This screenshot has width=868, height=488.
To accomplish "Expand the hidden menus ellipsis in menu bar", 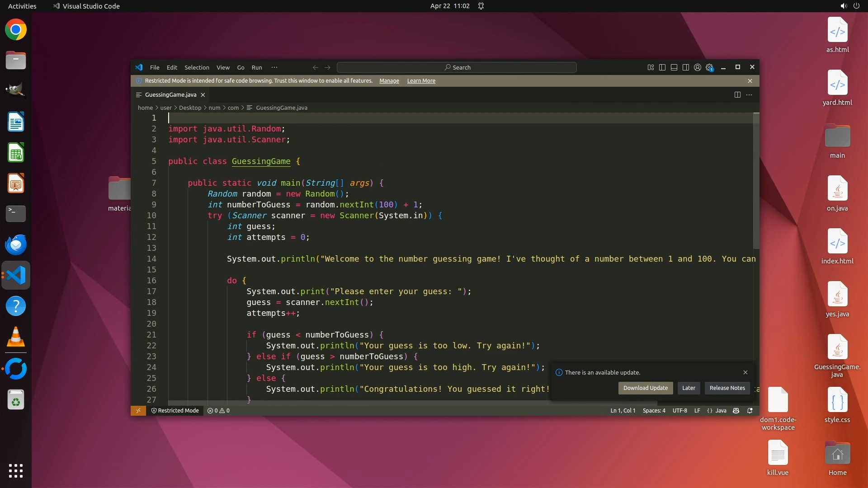I will 274,67.
